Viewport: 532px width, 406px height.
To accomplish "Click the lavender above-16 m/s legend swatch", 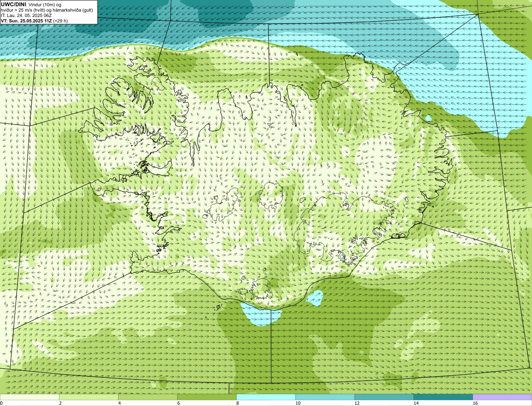I will (502, 397).
